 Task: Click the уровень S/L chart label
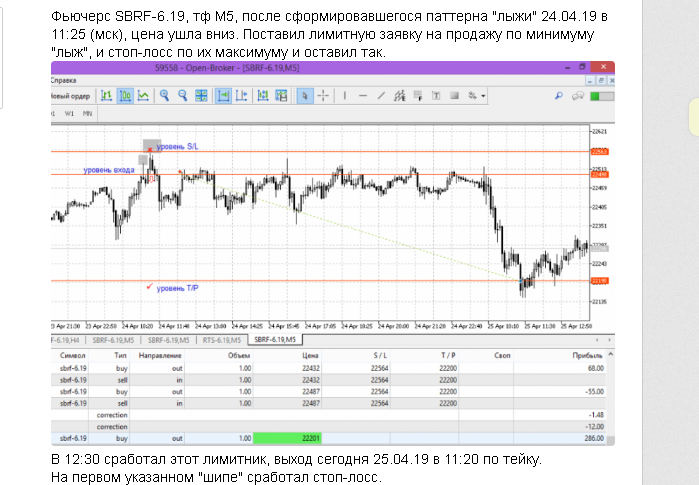tap(177, 146)
